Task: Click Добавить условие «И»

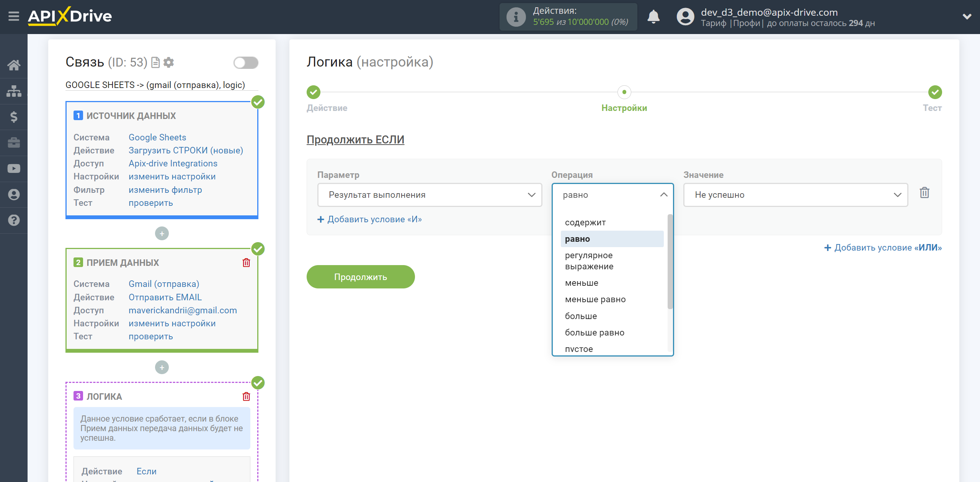Action: pyautogui.click(x=369, y=220)
